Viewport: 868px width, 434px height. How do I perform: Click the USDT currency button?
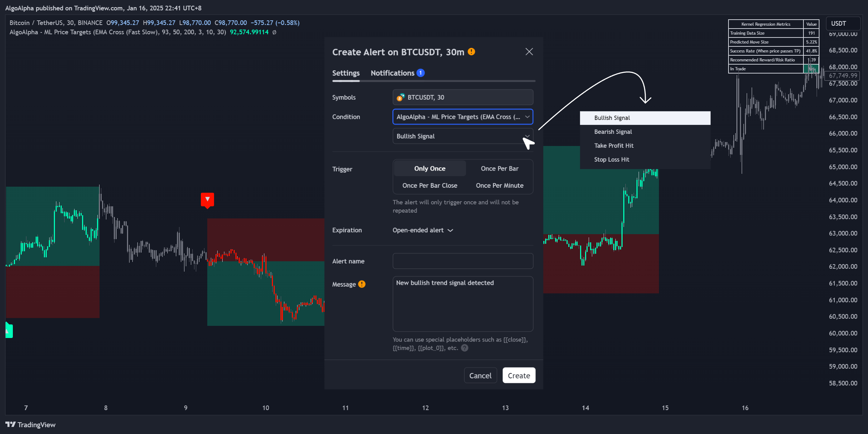pyautogui.click(x=843, y=24)
